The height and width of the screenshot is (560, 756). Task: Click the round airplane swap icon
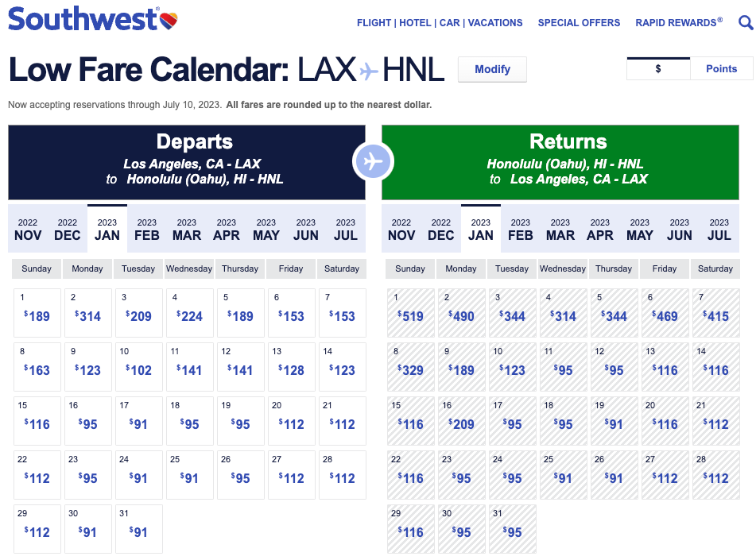click(x=373, y=162)
